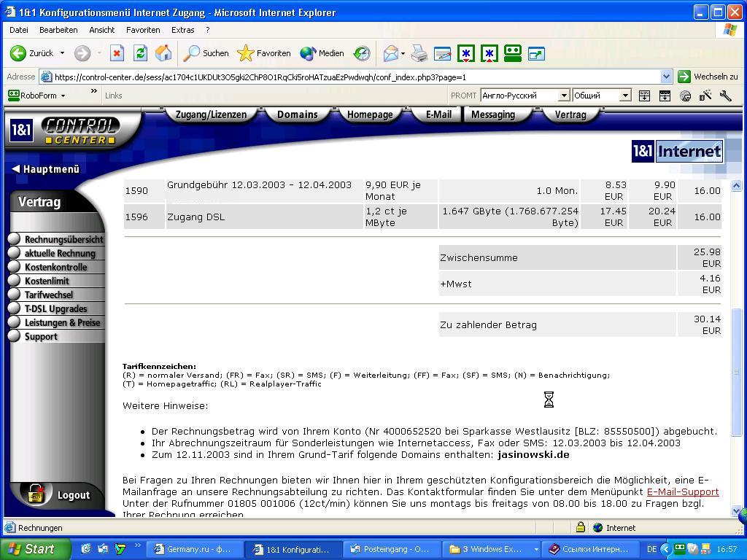Open the RoboForm toolbar dropdown
Image resolution: width=747 pixels, height=560 pixels.
[x=63, y=96]
